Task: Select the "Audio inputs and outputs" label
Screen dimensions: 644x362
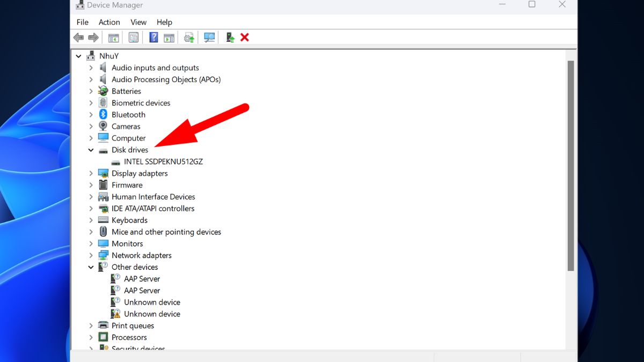Action: tap(155, 68)
